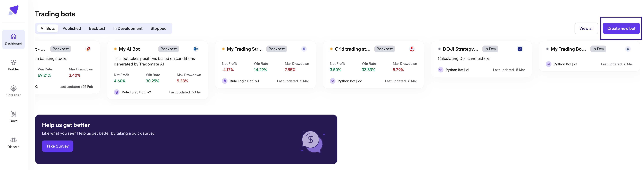The image size is (644, 170).
Task: Click the Create new bot button
Action: 622,28
